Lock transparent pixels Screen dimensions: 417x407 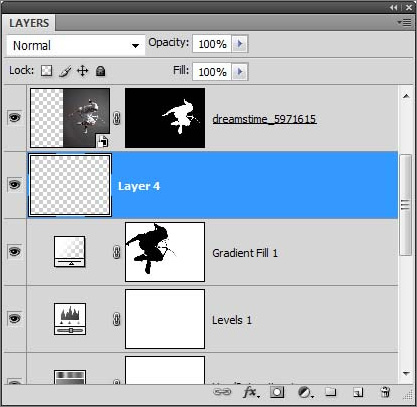pos(46,71)
